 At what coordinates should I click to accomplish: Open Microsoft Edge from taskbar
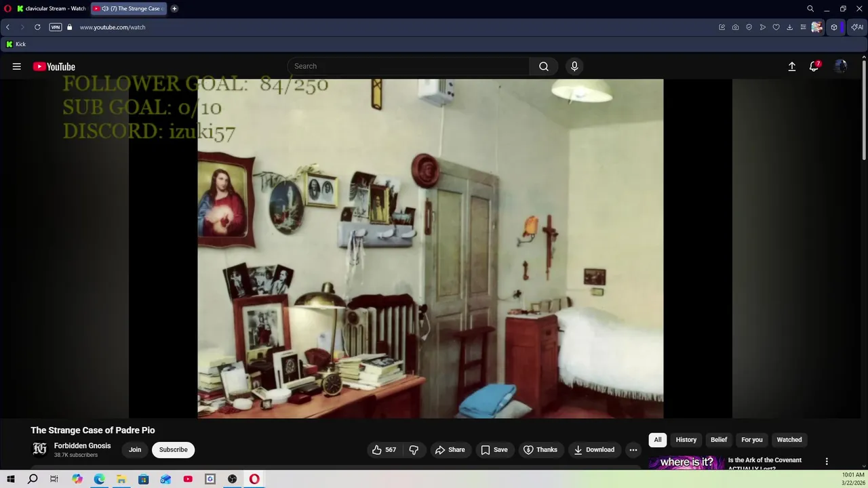[x=99, y=479]
